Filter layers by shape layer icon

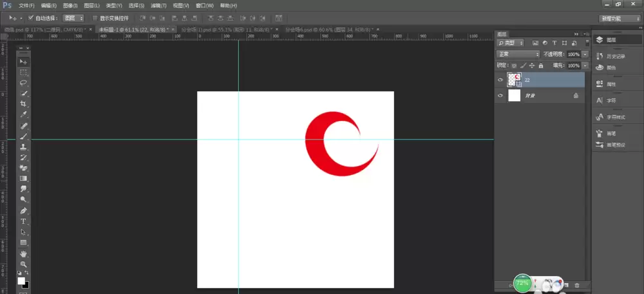coord(564,42)
